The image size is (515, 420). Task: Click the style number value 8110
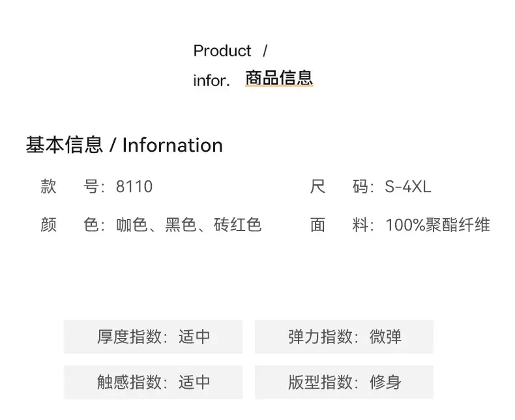coord(134,187)
